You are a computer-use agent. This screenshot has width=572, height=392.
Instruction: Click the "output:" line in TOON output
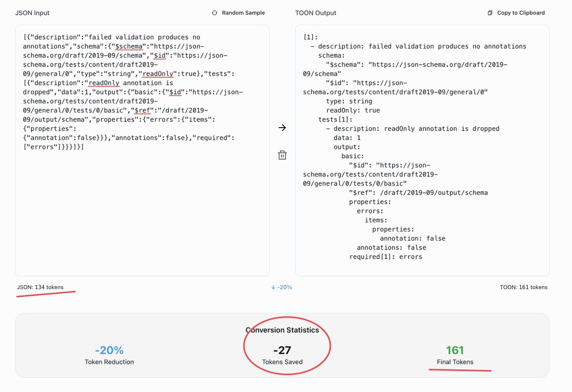(347, 147)
